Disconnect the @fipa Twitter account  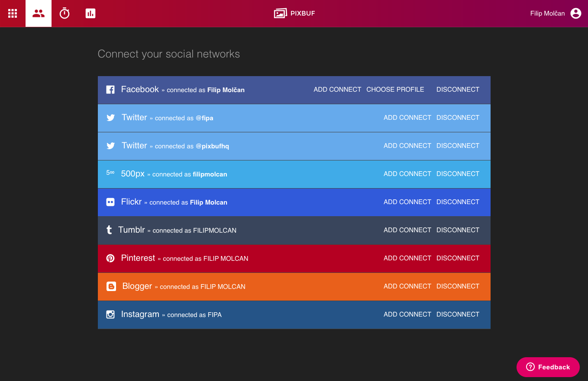pos(458,118)
